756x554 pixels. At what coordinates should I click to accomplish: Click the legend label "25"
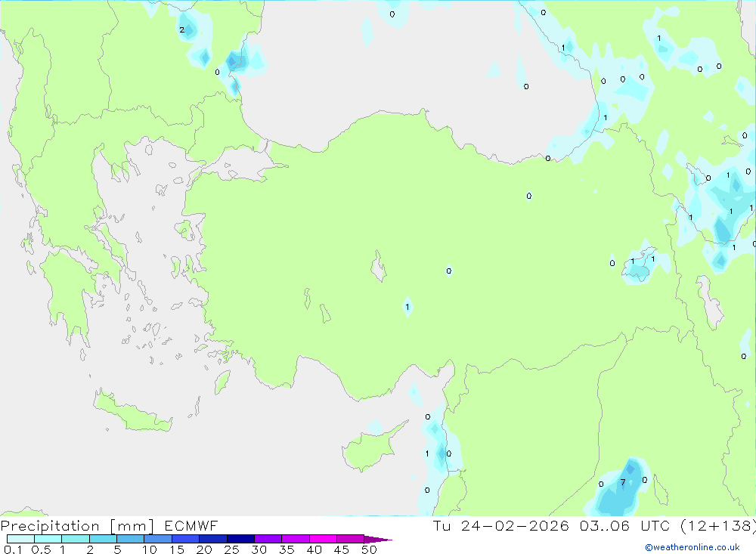click(x=232, y=549)
